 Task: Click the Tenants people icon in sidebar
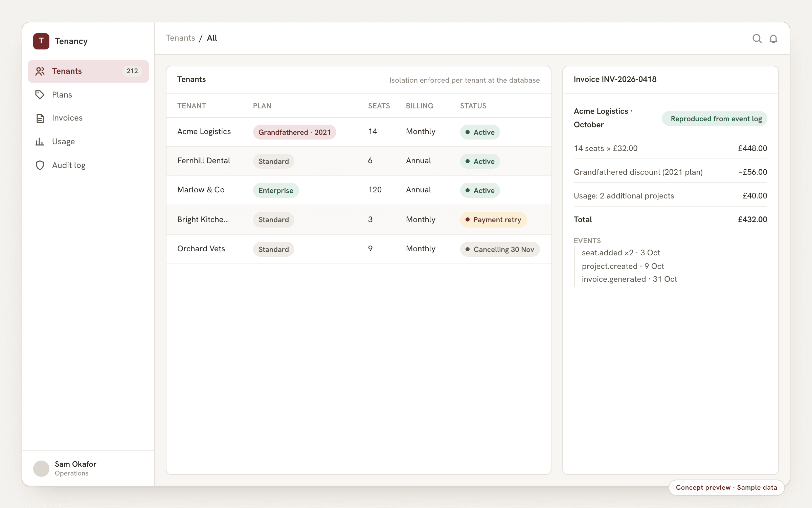[x=40, y=71]
